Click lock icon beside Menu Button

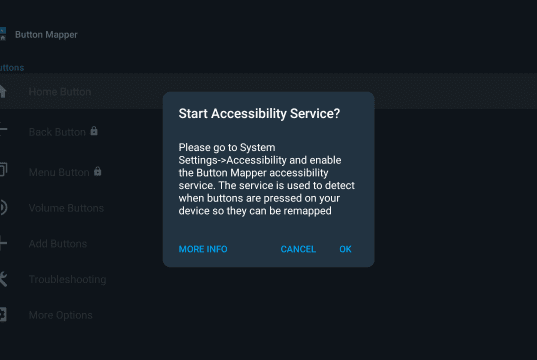98,171
